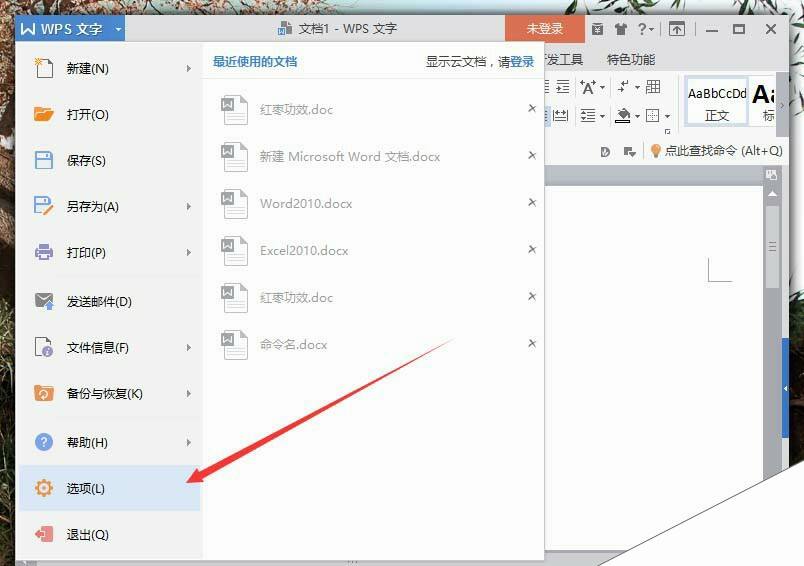Image resolution: width=804 pixels, height=566 pixels.
Task: Open the WPS 文字 application menu dropdown
Action: [x=118, y=29]
